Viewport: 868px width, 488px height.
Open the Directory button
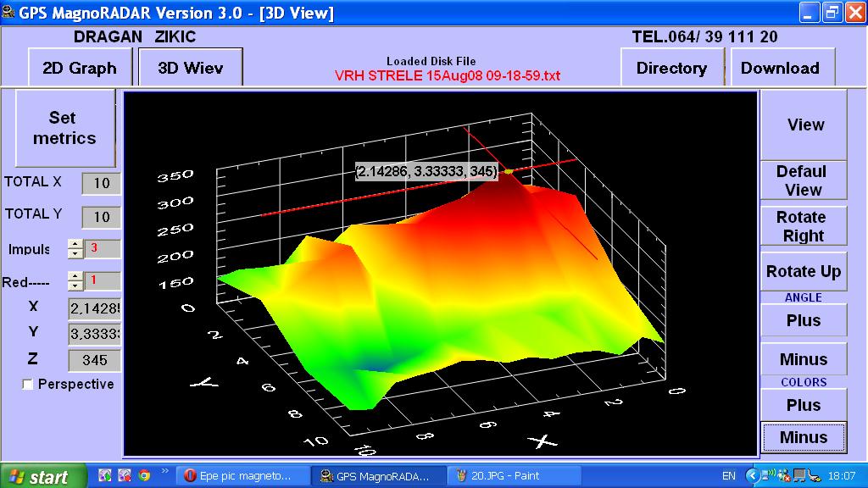coord(672,68)
